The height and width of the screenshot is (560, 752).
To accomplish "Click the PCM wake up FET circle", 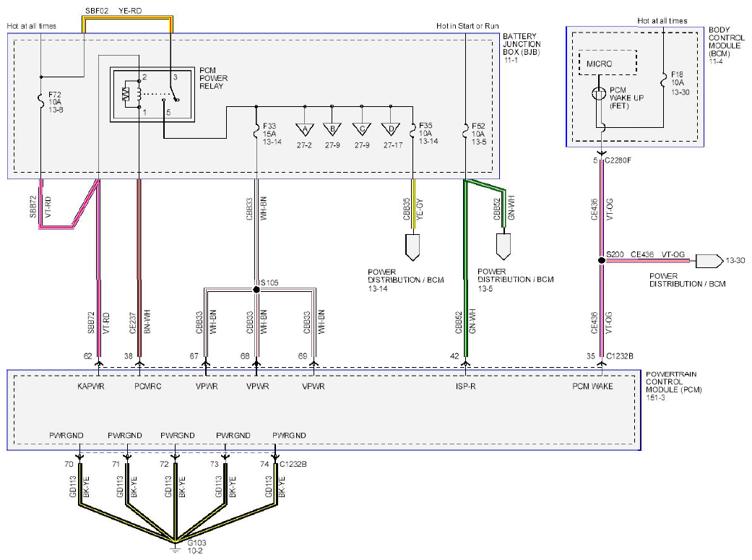I will tap(599, 93).
